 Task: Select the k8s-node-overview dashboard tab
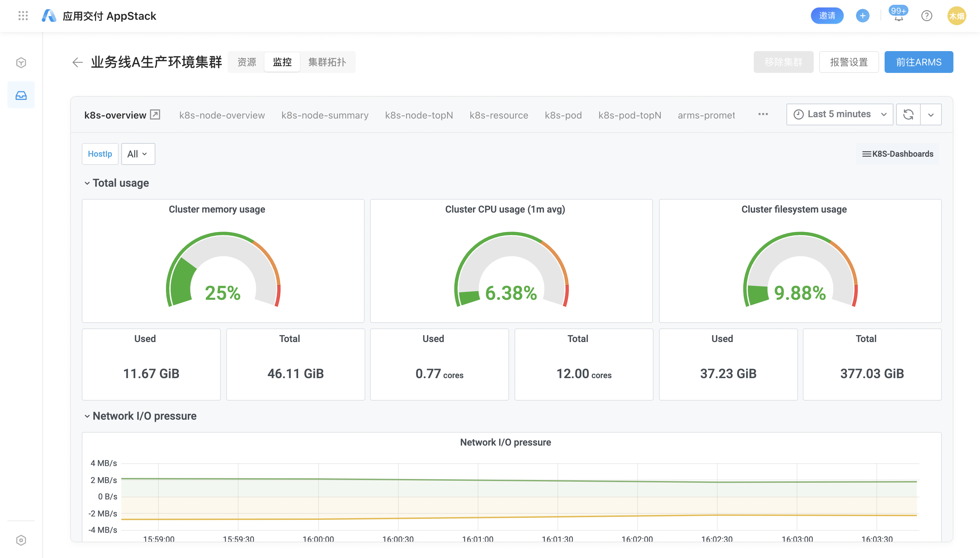222,115
